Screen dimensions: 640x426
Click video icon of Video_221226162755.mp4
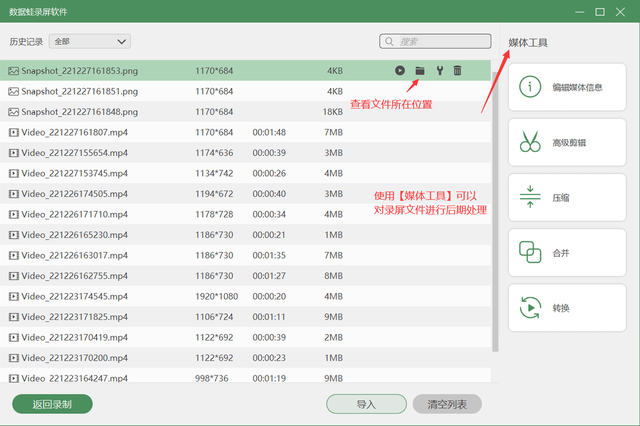[x=13, y=276]
